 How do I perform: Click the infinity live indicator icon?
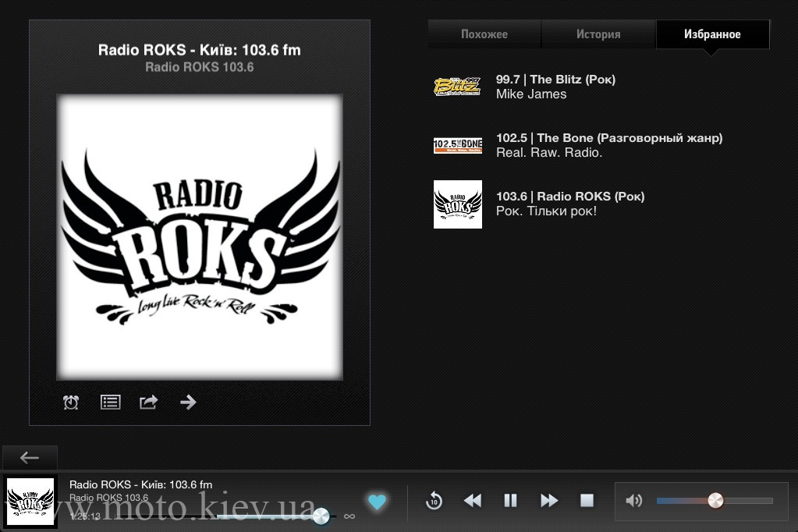[x=349, y=516]
